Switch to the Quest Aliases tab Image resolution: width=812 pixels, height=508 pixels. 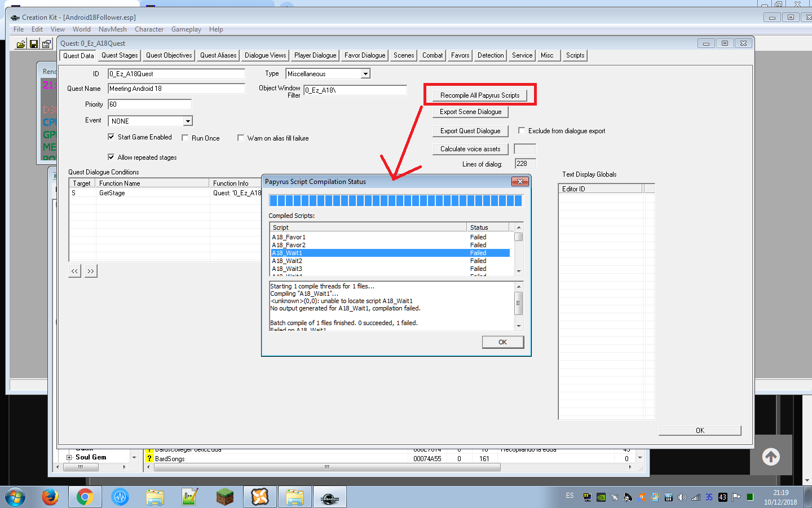(x=218, y=55)
